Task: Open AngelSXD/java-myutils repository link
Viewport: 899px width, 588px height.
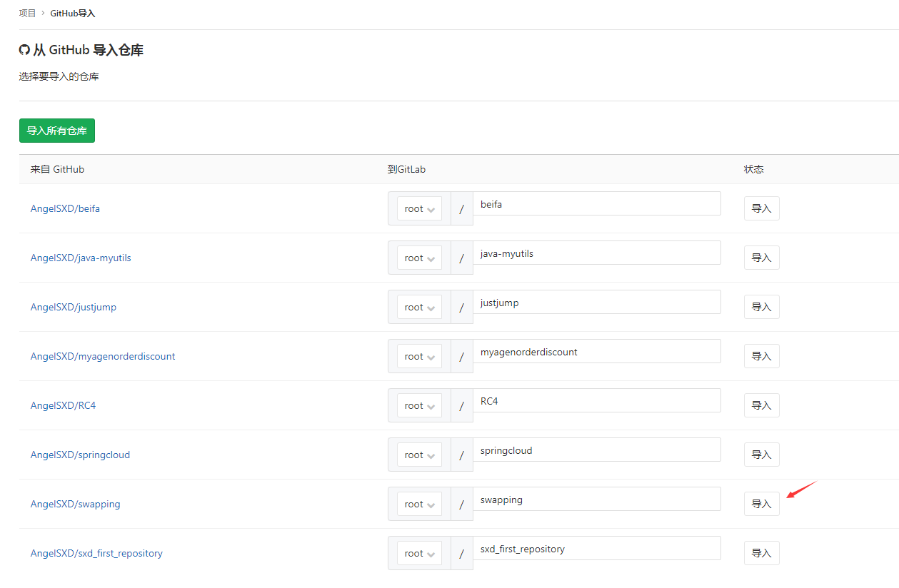Action: pyautogui.click(x=81, y=258)
